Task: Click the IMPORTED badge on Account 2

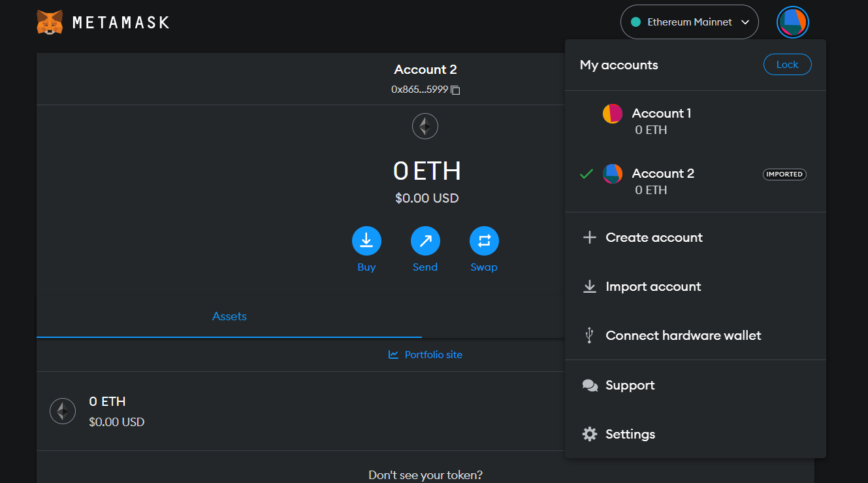Action: tap(784, 175)
